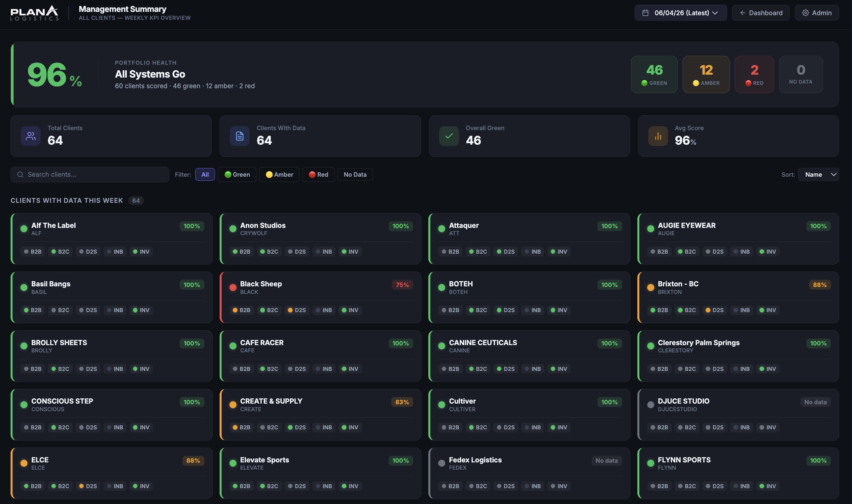Click Alf The Label green status dot
Image resolution: width=852 pixels, height=504 pixels.
24,229
